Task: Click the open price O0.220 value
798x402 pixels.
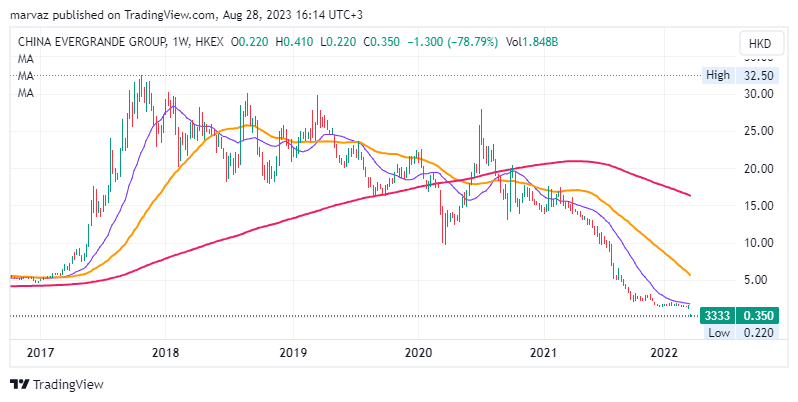Action: pyautogui.click(x=249, y=42)
